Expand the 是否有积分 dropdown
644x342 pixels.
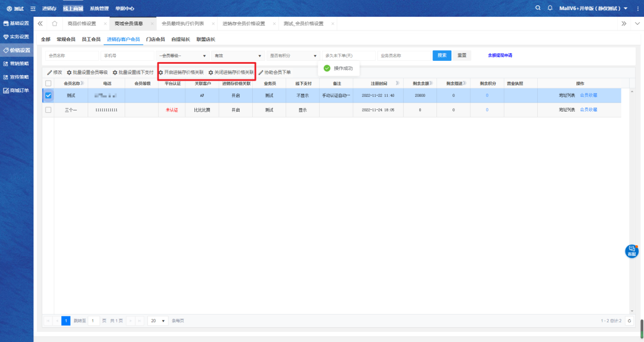293,56
